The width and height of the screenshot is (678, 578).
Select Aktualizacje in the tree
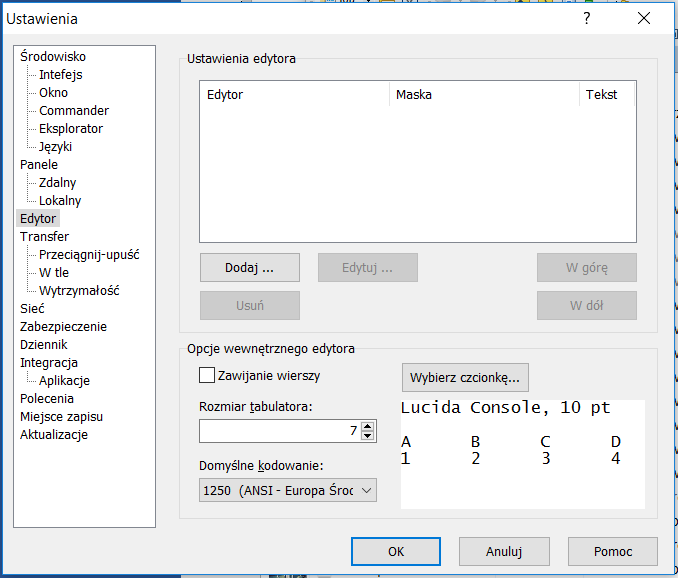pos(54,435)
